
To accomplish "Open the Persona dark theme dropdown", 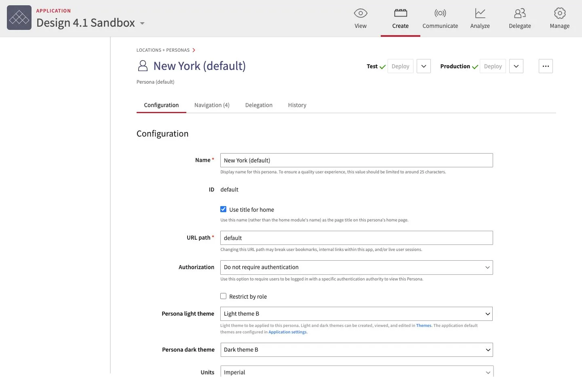I will (356, 350).
